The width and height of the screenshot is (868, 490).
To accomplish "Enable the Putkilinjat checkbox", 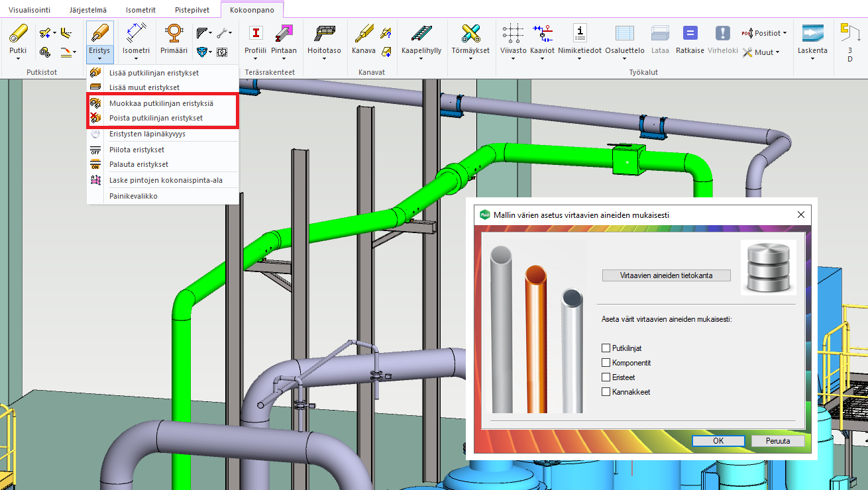I will (606, 348).
